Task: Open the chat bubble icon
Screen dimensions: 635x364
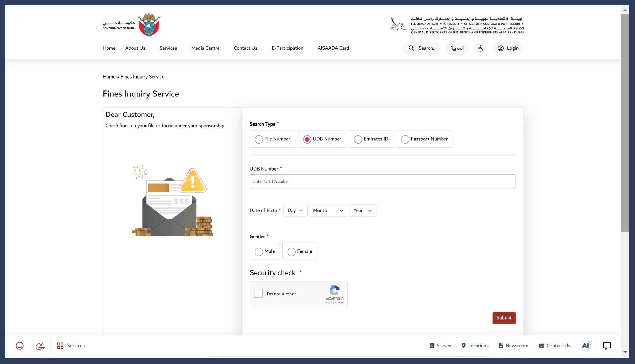Action: [606, 346]
